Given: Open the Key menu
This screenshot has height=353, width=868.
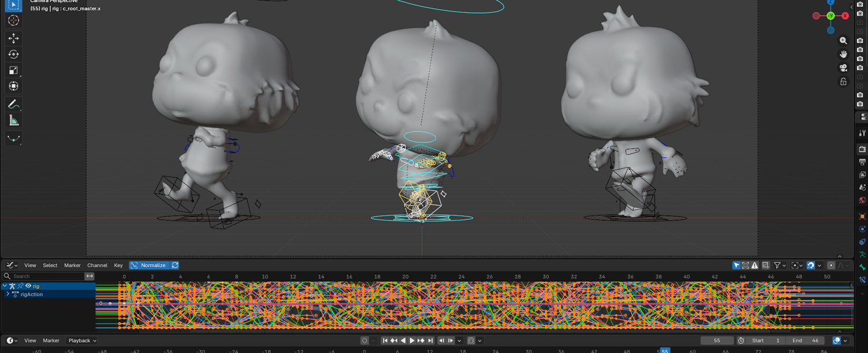Looking at the screenshot, I should pyautogui.click(x=118, y=266).
